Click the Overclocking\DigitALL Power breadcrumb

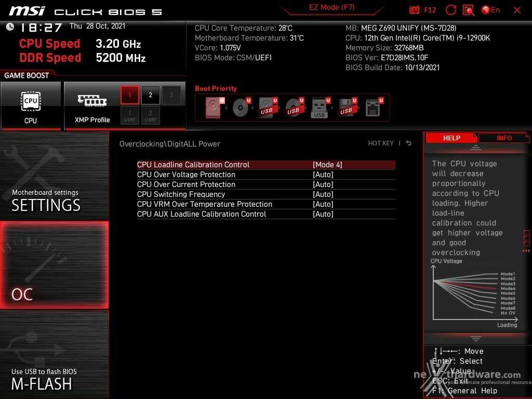[x=170, y=144]
